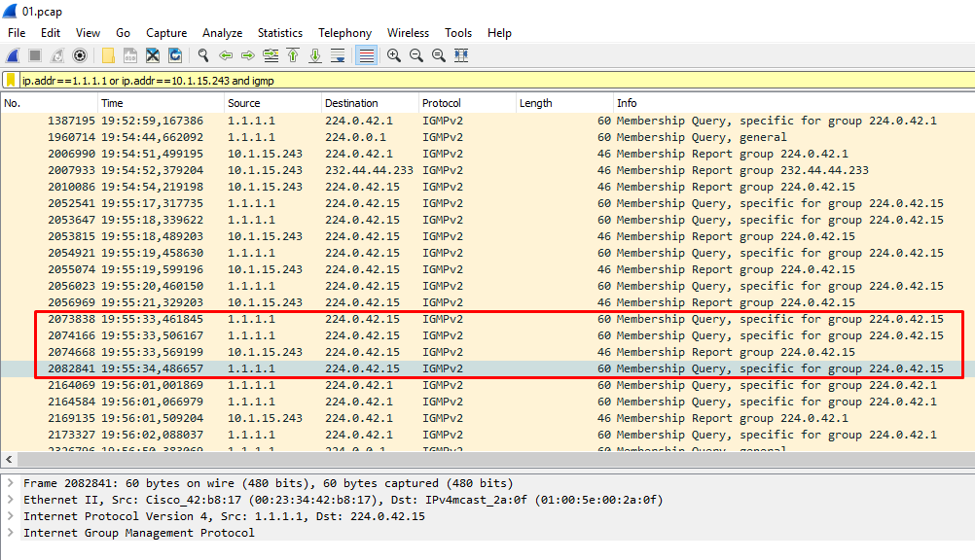Start capturing packets with the shark fin icon
Image resolution: width=975 pixels, height=560 pixels.
13,55
